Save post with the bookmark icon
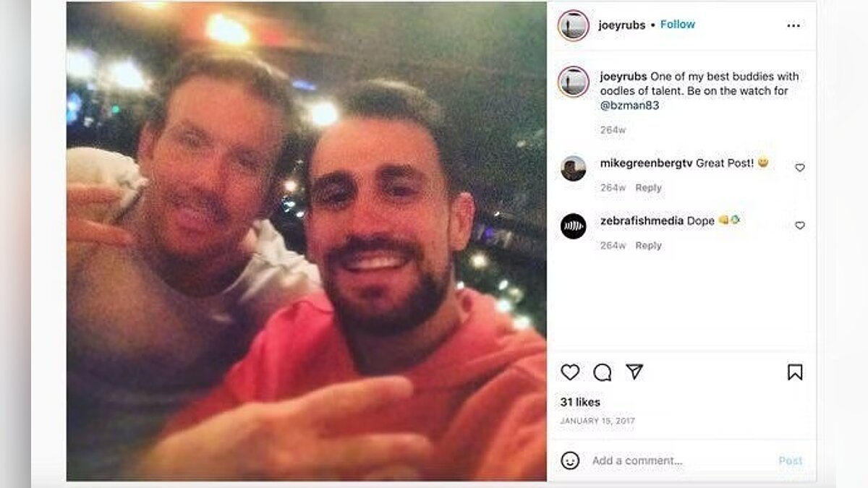868x488 pixels. [795, 372]
